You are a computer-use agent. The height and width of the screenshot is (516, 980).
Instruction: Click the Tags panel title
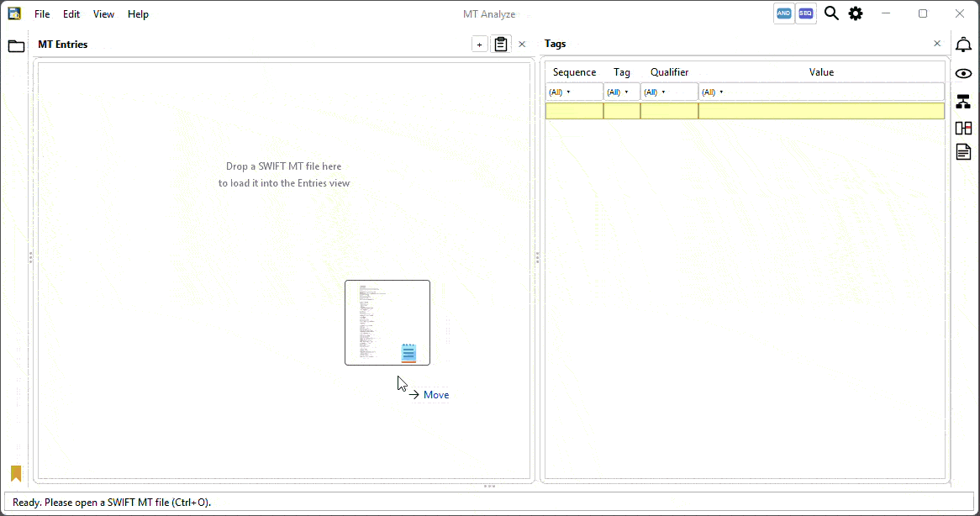tap(555, 44)
